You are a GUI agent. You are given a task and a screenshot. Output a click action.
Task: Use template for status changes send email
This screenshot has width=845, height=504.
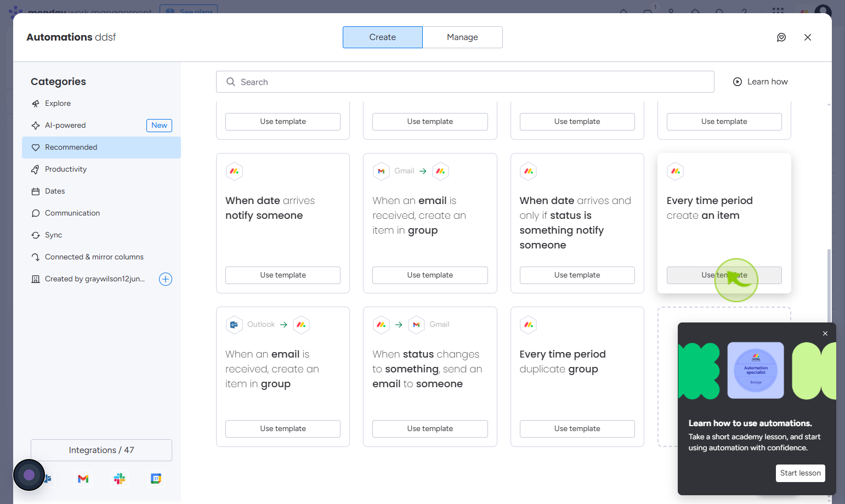(x=430, y=429)
